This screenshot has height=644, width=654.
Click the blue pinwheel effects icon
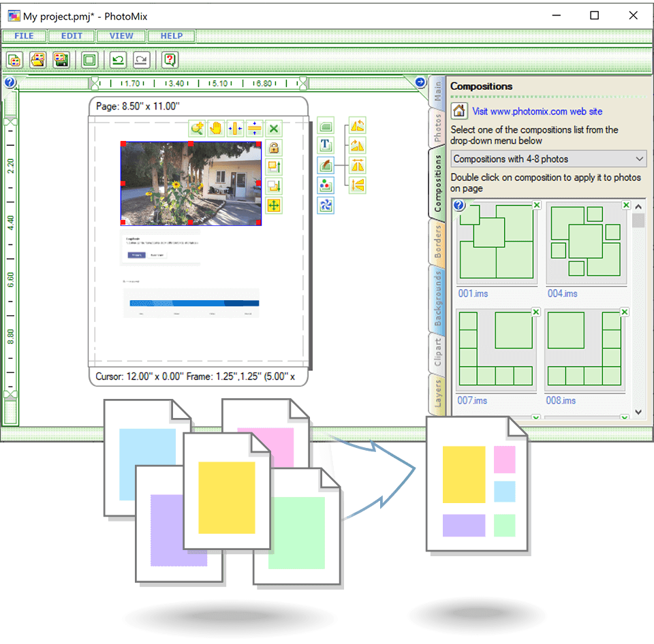click(326, 206)
